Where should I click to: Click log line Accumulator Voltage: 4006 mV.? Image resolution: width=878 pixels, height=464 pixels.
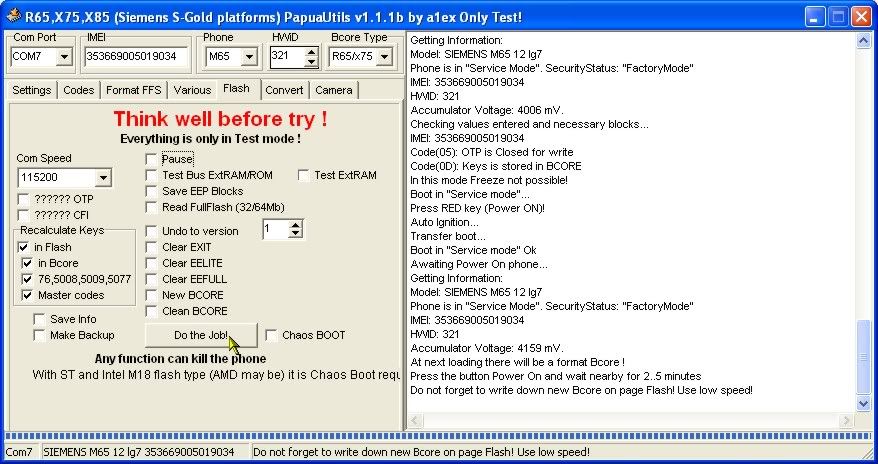point(487,110)
